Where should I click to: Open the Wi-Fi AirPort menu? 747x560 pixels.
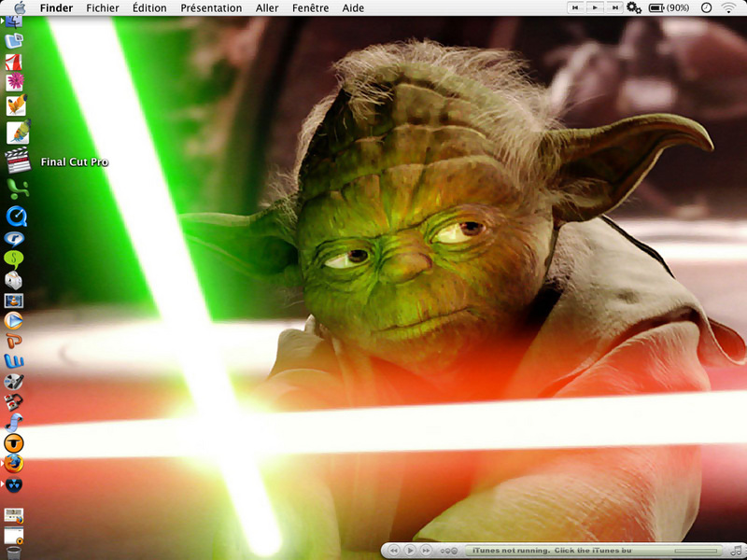pos(729,7)
